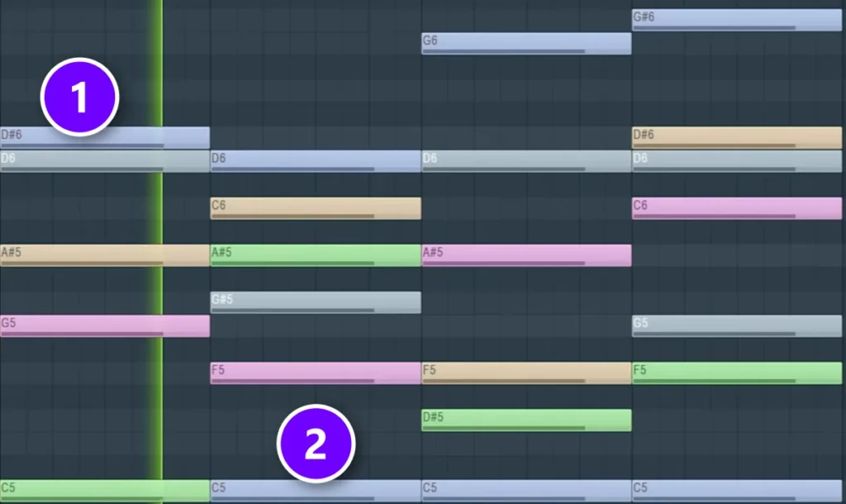Click the blue C5 note below green F5
Screen dimensions: 846x504
tap(736, 491)
